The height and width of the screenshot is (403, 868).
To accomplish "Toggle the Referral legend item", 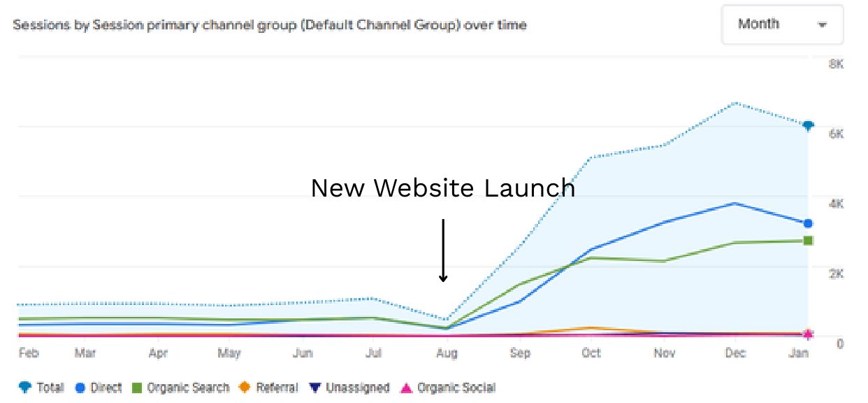I will (x=268, y=388).
